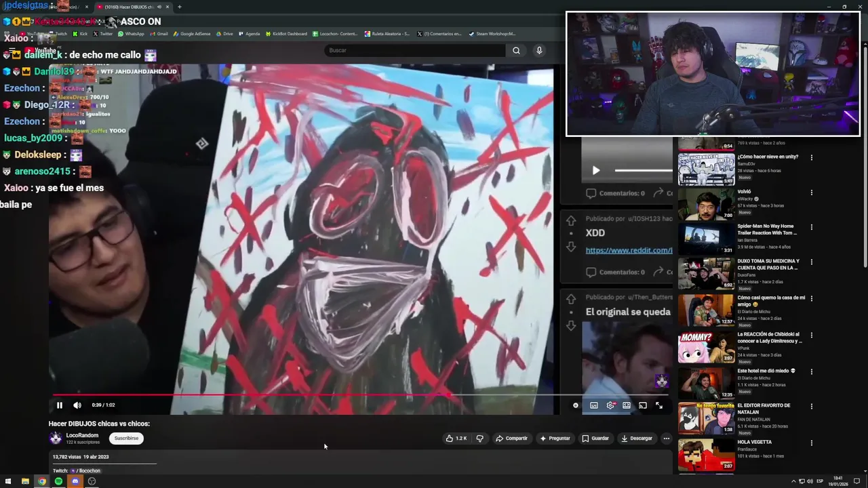Open options menu for Este hotel video
Screen dimensions: 868x488
click(811, 372)
